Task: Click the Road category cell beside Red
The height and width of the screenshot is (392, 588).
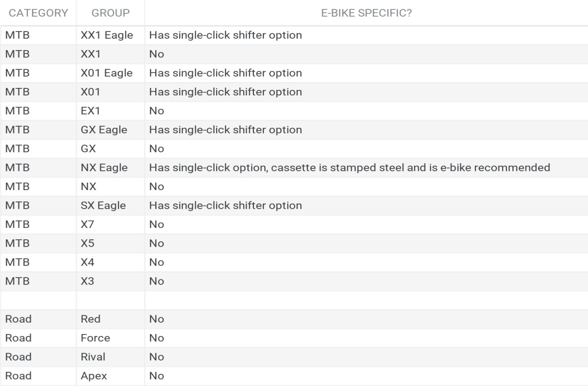Action: 38,319
